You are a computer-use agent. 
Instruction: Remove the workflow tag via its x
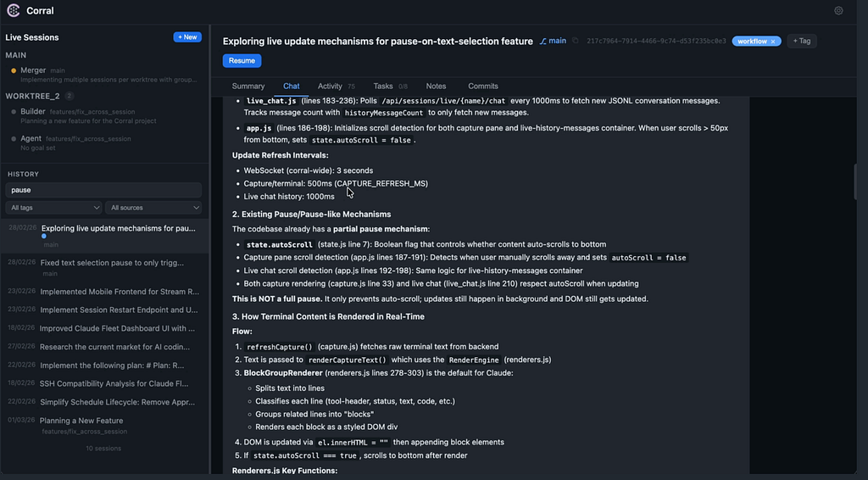[773, 42]
